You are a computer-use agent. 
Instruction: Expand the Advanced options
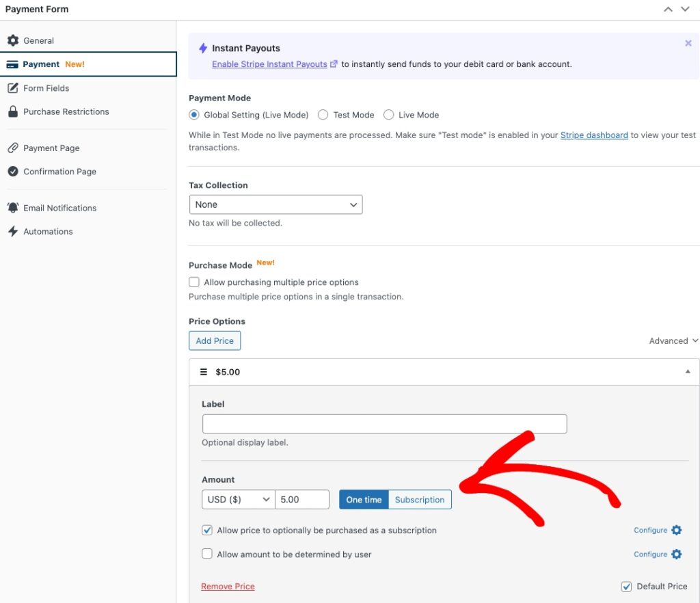[x=673, y=340]
